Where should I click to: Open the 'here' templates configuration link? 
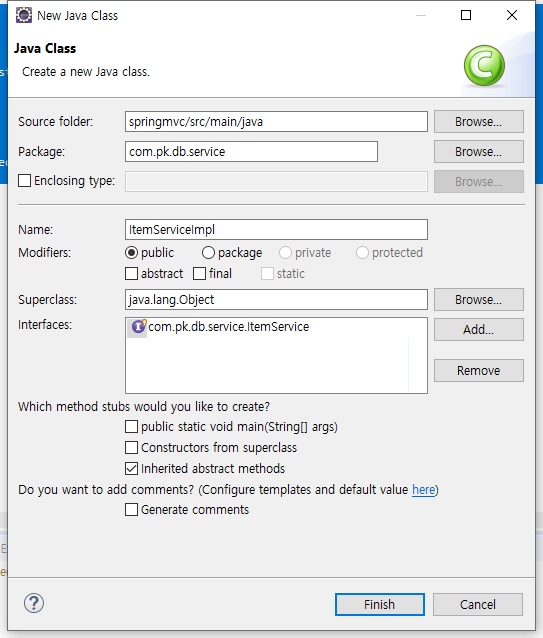coord(423,489)
